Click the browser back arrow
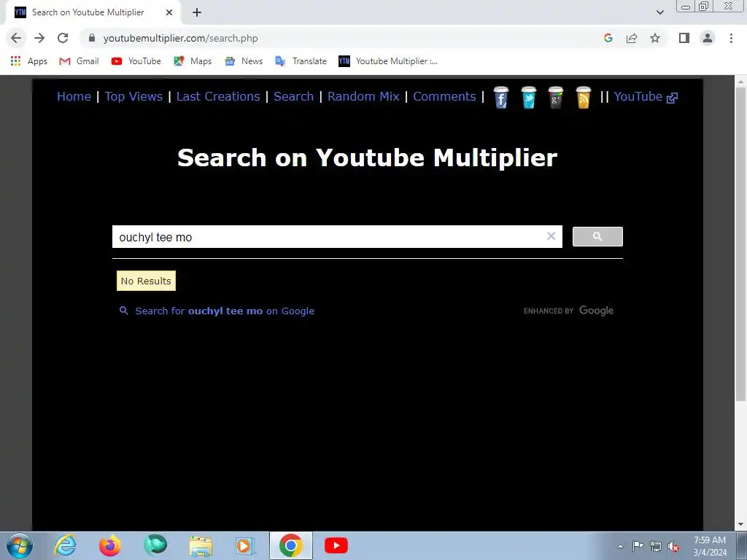Screen dimensions: 747x560 point(16,38)
